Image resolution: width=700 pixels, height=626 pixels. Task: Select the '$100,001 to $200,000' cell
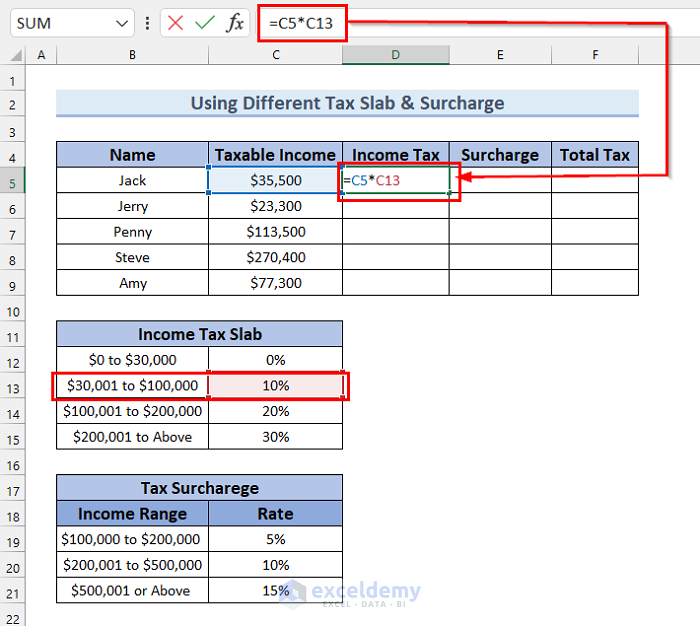(x=133, y=411)
